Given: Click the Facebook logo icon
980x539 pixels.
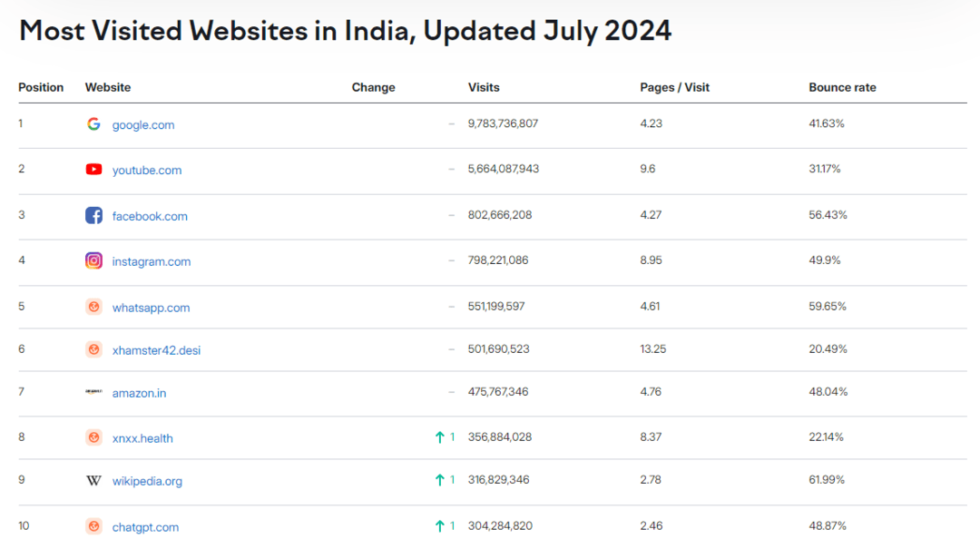Looking at the screenshot, I should (x=93, y=216).
